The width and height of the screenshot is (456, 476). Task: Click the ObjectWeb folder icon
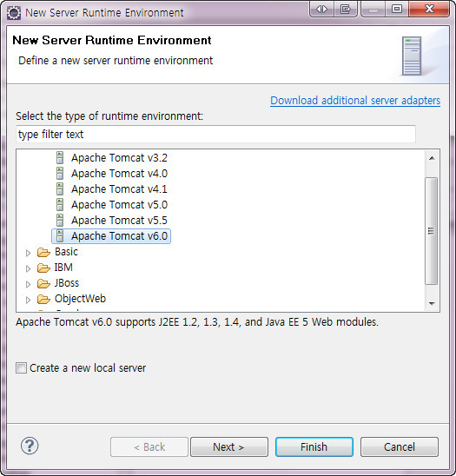[x=43, y=299]
